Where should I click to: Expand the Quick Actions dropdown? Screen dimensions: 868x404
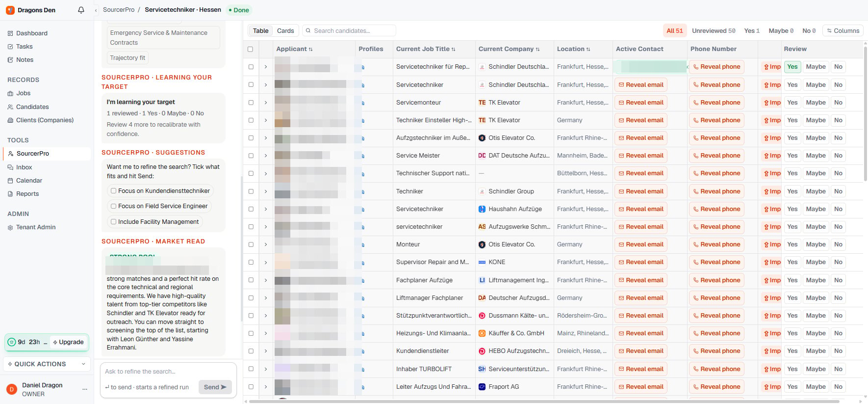click(x=47, y=364)
